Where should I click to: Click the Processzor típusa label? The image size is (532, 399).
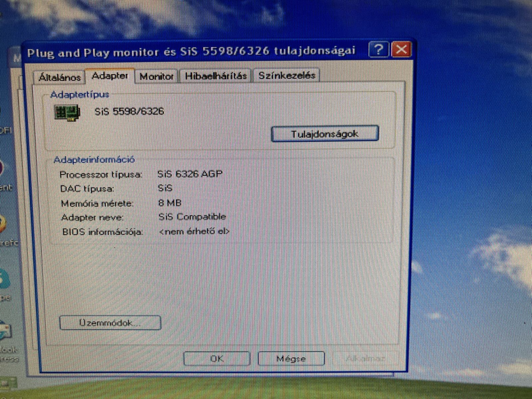[x=101, y=175]
